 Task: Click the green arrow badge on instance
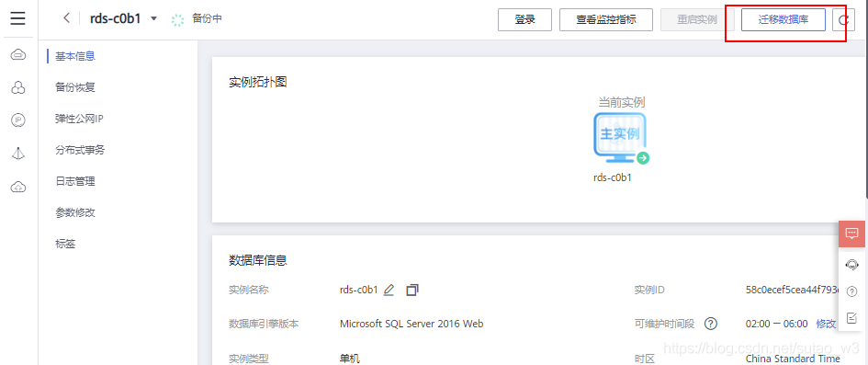tap(643, 158)
